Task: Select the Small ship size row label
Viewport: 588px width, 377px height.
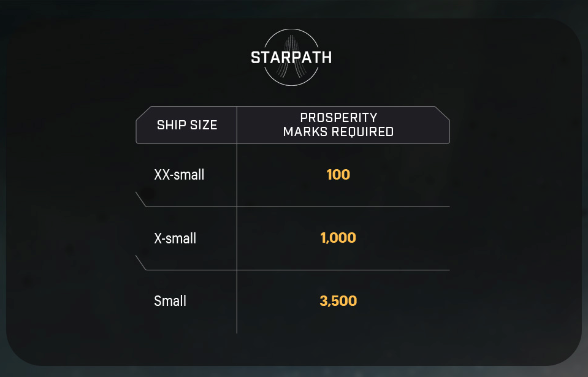Action: (x=170, y=302)
